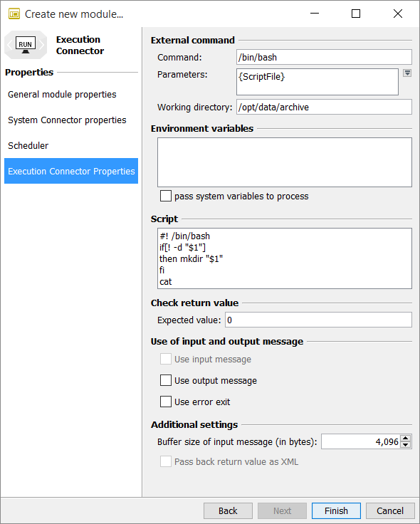Image resolution: width=420 pixels, height=524 pixels.
Task: Toggle Pass back return value as XML
Action: pyautogui.click(x=166, y=461)
